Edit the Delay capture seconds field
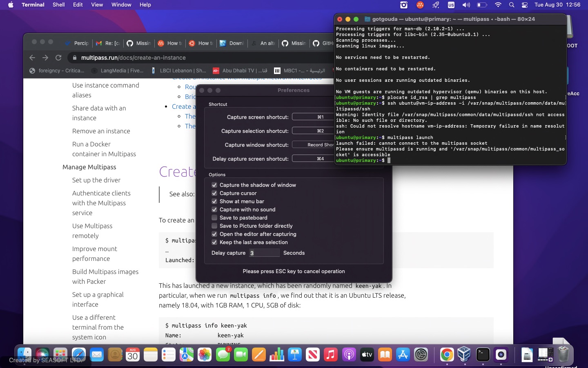 point(264,253)
